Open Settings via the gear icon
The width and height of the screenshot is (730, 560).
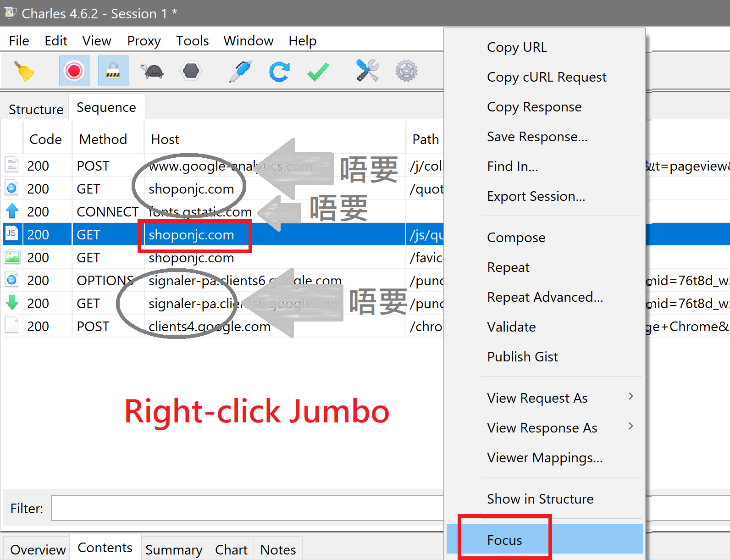tap(406, 71)
